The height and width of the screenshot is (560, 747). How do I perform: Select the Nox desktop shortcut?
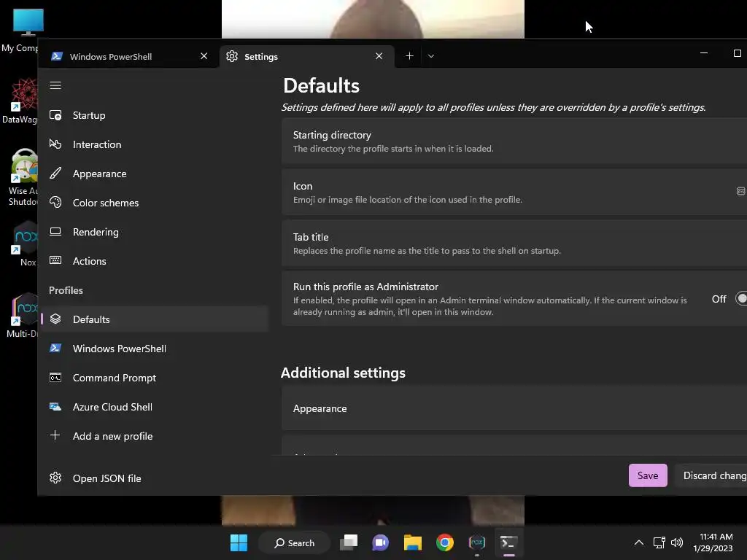pyautogui.click(x=26, y=244)
